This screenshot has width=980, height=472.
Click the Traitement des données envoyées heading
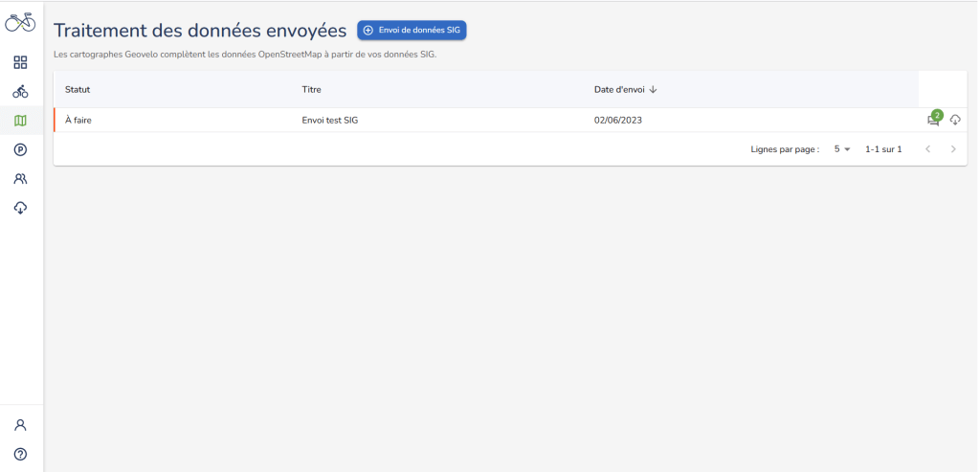(200, 31)
